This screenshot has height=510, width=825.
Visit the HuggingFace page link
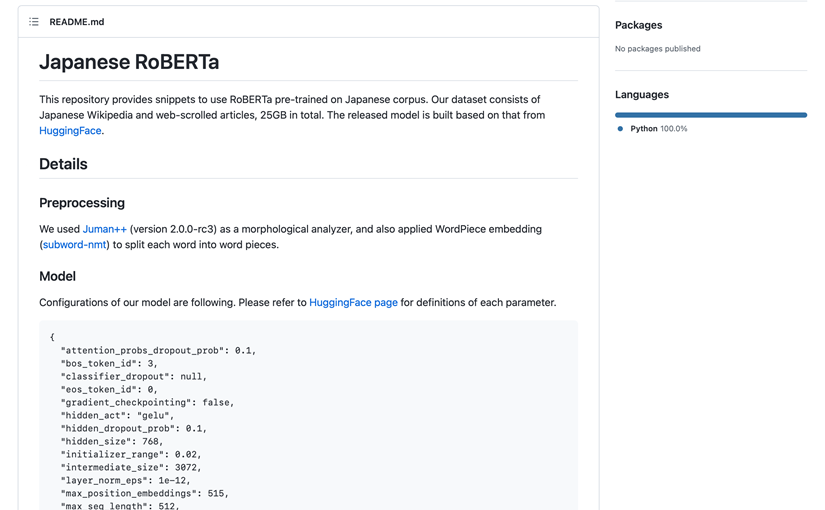pos(353,303)
